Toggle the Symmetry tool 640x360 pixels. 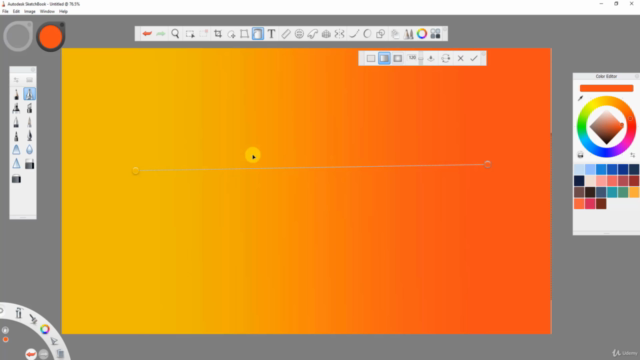point(340,34)
